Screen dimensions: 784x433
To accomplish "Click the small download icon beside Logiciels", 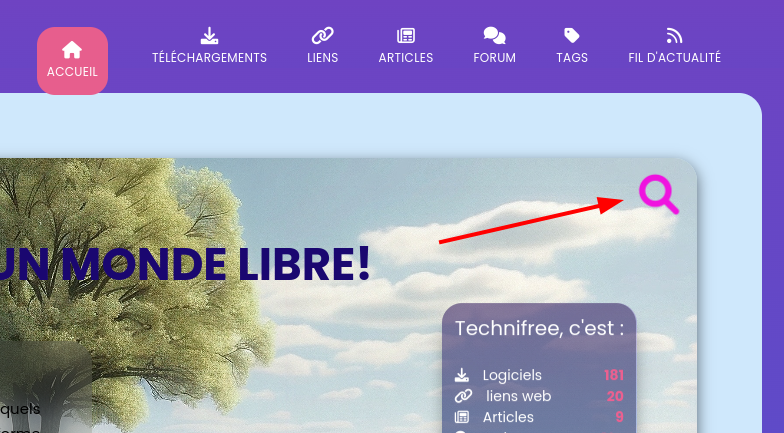I will 462,375.
